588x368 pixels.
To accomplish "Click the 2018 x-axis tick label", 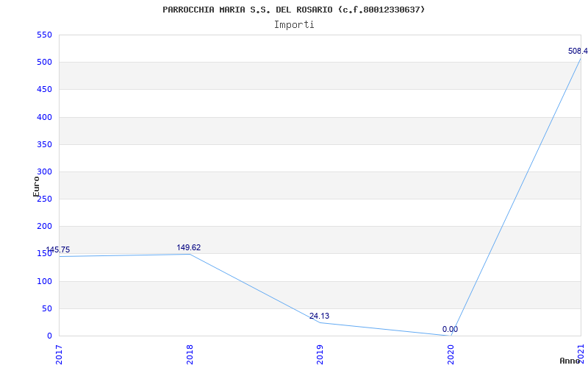I will pyautogui.click(x=190, y=355).
